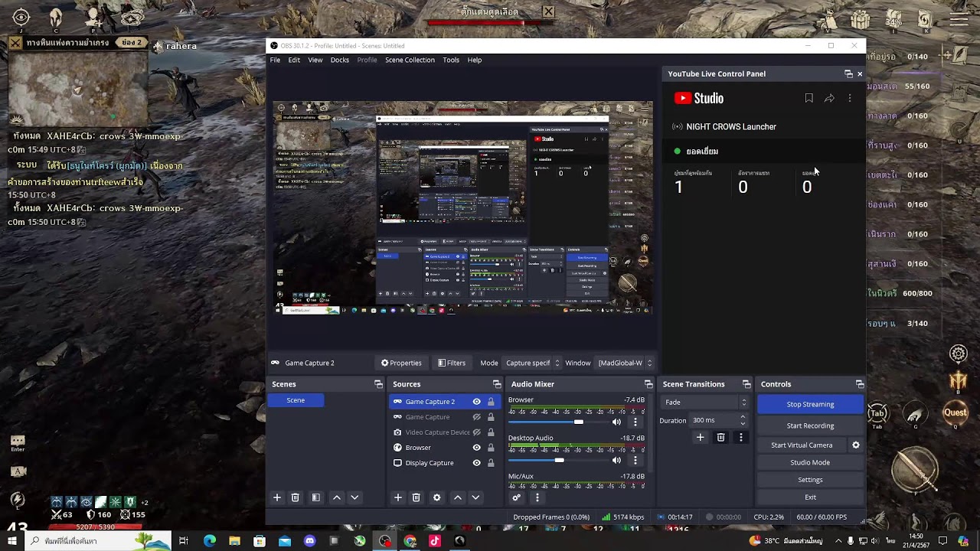This screenshot has height=551, width=980.
Task: Show hidden Game Capture source eye
Action: pyautogui.click(x=476, y=417)
